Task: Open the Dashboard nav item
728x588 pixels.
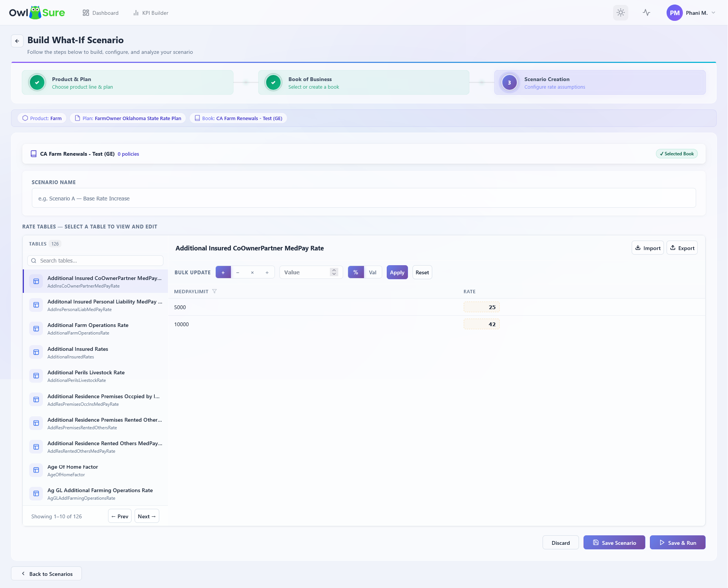Action: (100, 13)
